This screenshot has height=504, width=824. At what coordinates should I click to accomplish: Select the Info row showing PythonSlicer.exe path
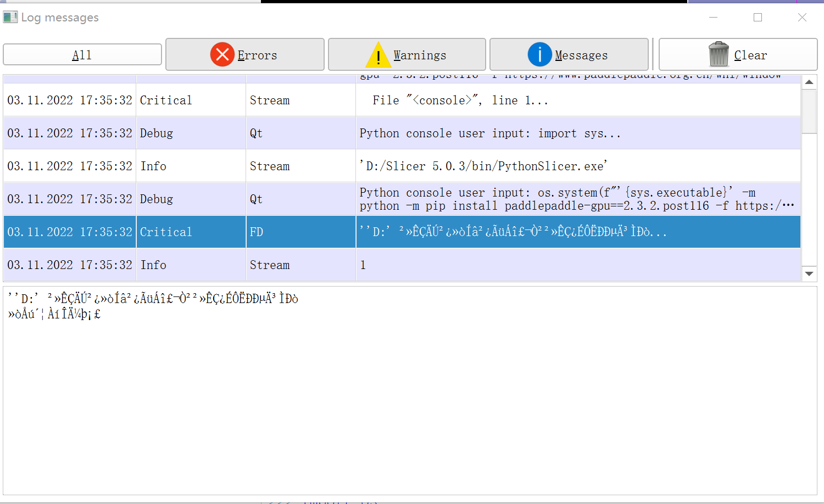385,166
